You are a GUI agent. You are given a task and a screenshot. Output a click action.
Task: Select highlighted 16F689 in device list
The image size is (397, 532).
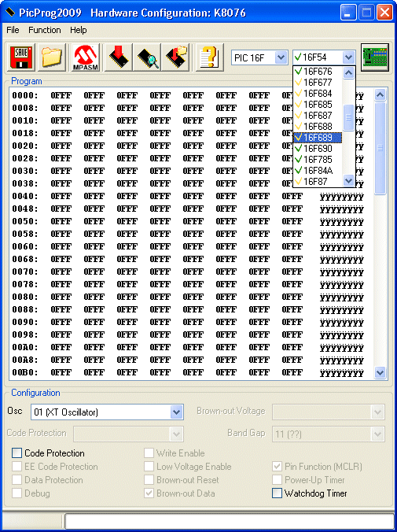click(x=318, y=138)
